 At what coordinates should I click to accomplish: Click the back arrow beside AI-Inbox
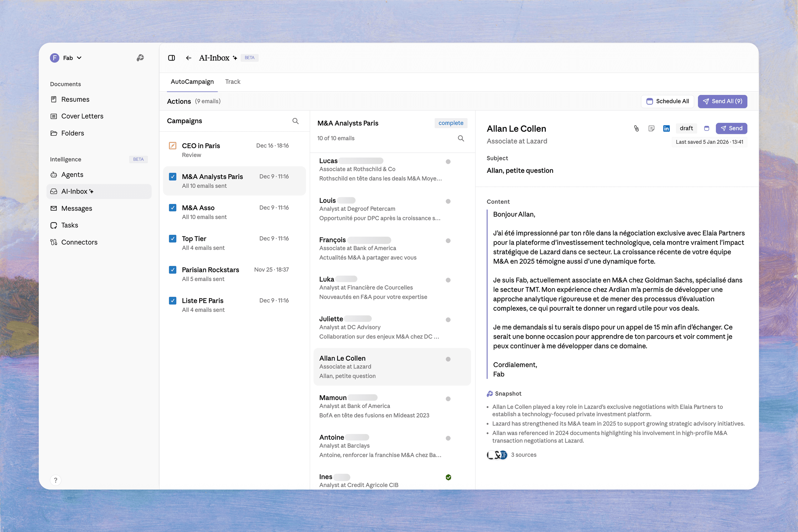click(x=188, y=58)
